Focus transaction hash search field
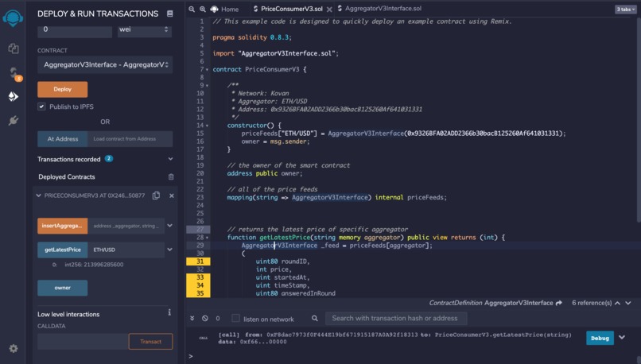The width and height of the screenshot is (641, 364). [396, 318]
